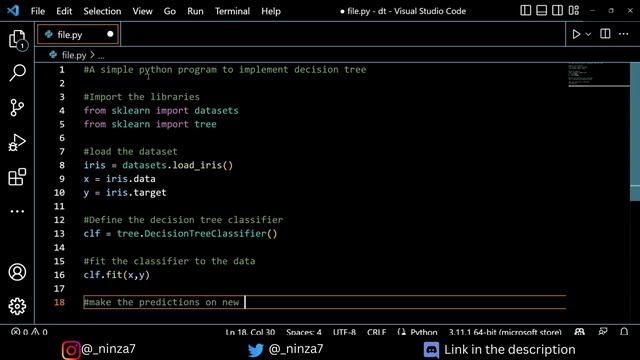The width and height of the screenshot is (640, 360).
Task: Open the Selection menu
Action: [x=102, y=11]
